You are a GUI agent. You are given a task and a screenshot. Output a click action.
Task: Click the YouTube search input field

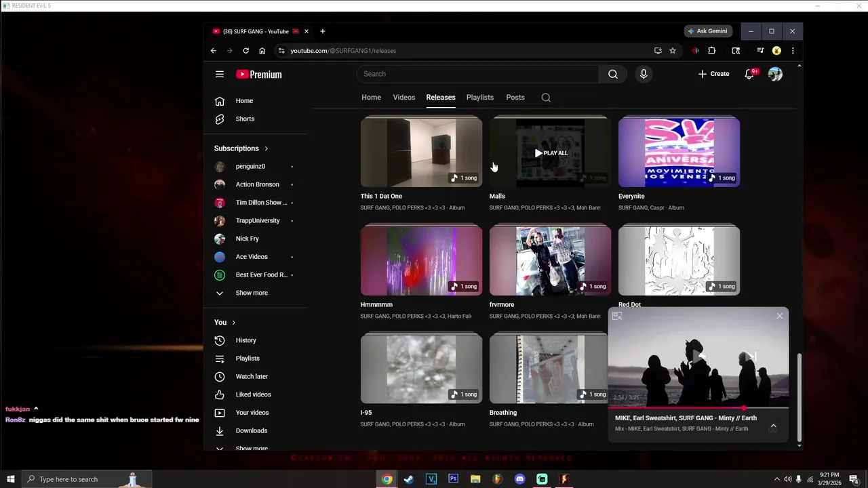point(477,74)
